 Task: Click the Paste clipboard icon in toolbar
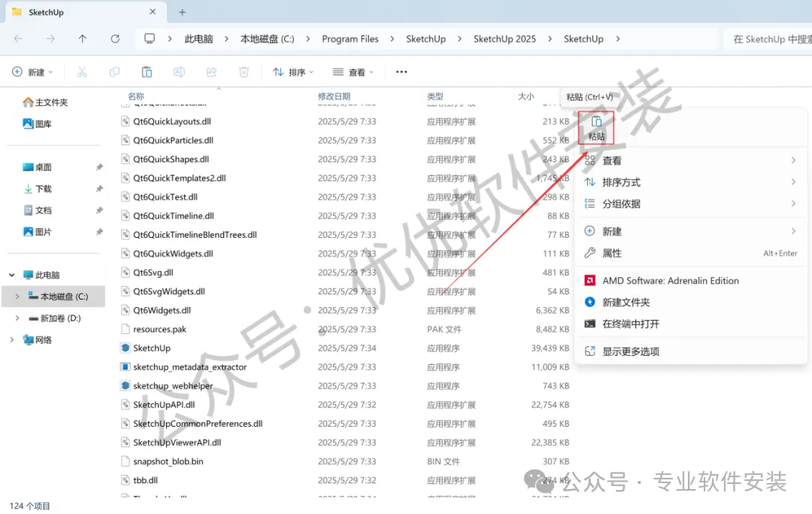coord(147,72)
